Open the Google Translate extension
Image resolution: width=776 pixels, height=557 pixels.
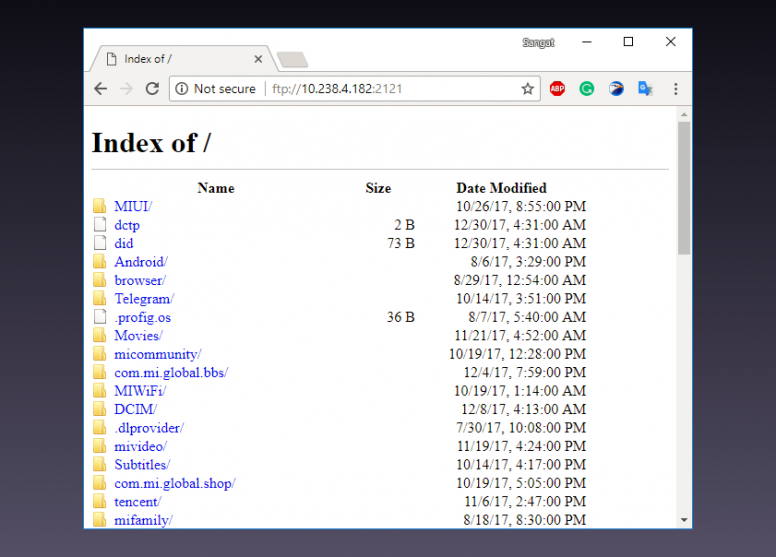pos(646,89)
